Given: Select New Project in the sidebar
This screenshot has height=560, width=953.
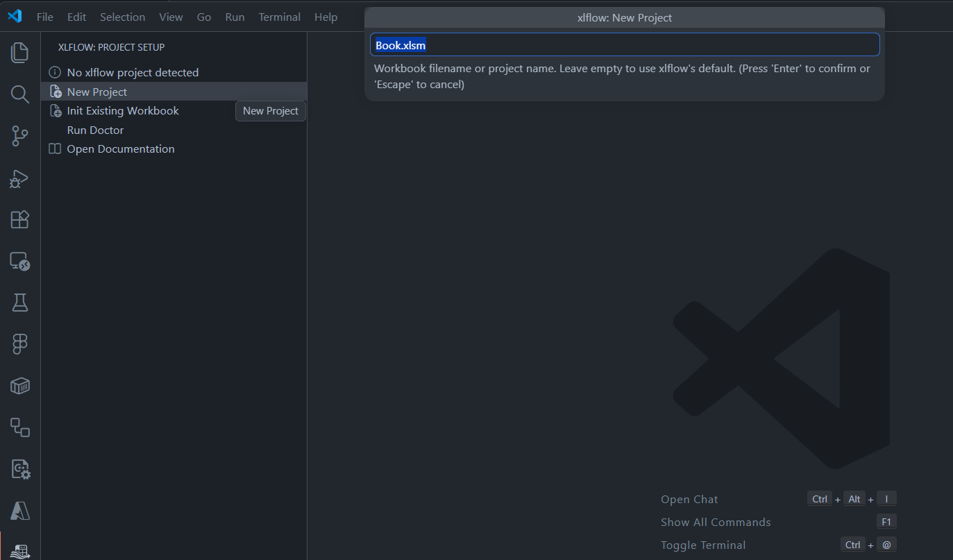Looking at the screenshot, I should 174,92.
